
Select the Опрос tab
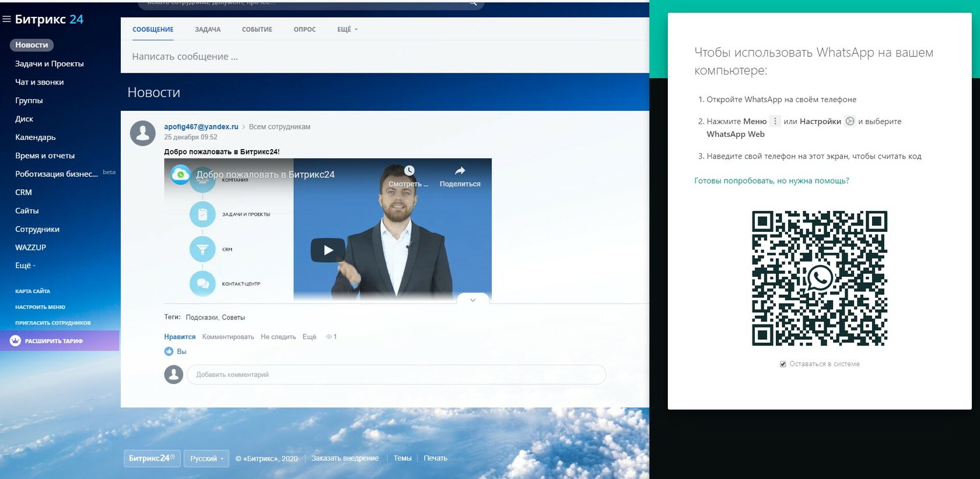point(304,29)
